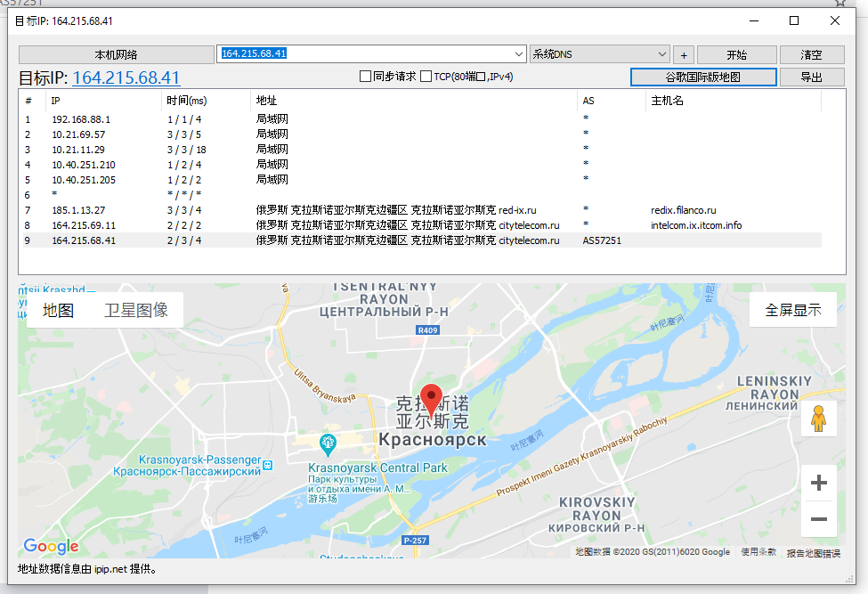
Task: Click the 地址数据信息由 ipip.net 提供 status text
Action: pos(87,569)
